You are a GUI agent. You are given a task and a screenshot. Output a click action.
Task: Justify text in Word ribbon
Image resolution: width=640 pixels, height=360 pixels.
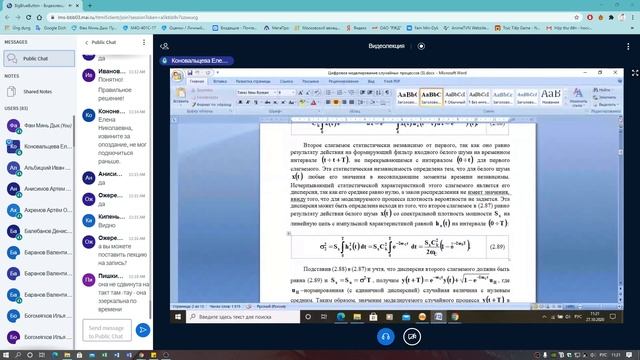click(x=351, y=102)
